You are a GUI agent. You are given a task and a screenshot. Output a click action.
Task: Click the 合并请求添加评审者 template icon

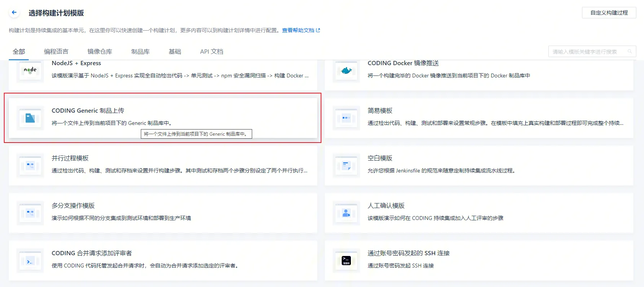[x=30, y=261]
